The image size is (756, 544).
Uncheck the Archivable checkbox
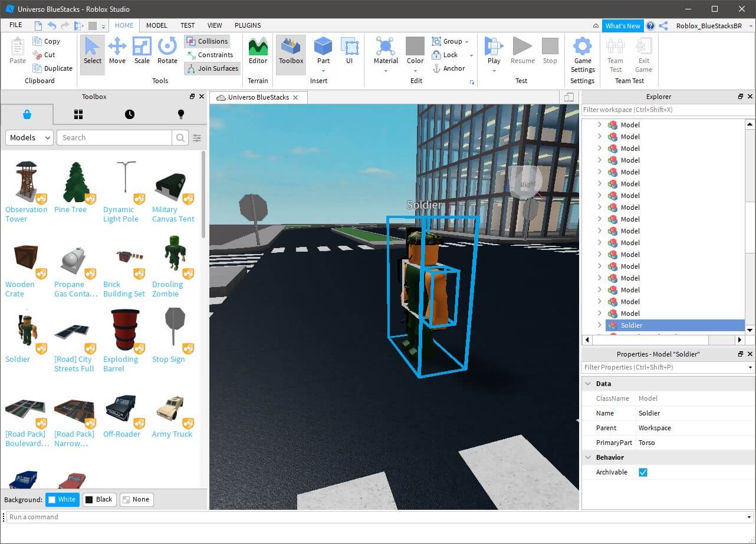point(643,472)
